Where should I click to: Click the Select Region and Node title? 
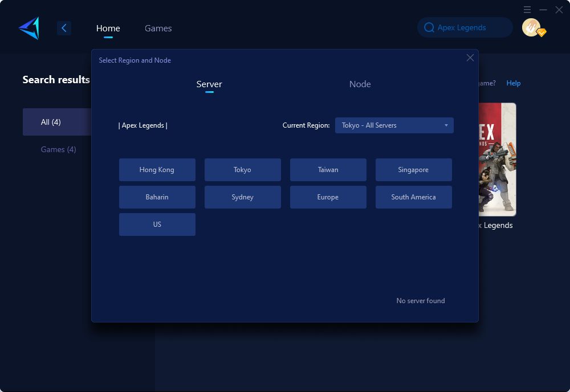tap(135, 60)
